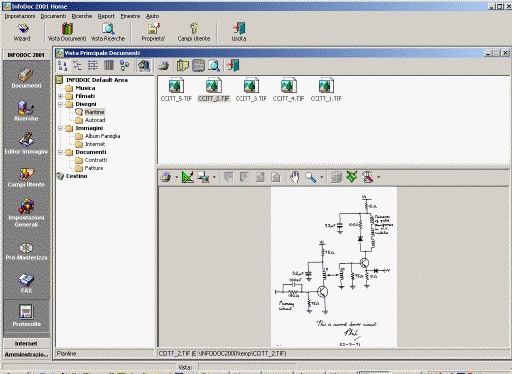Click the search magnifier icon in document toolbar
Screen dimensions: 512x374
pyautogui.click(x=214, y=65)
